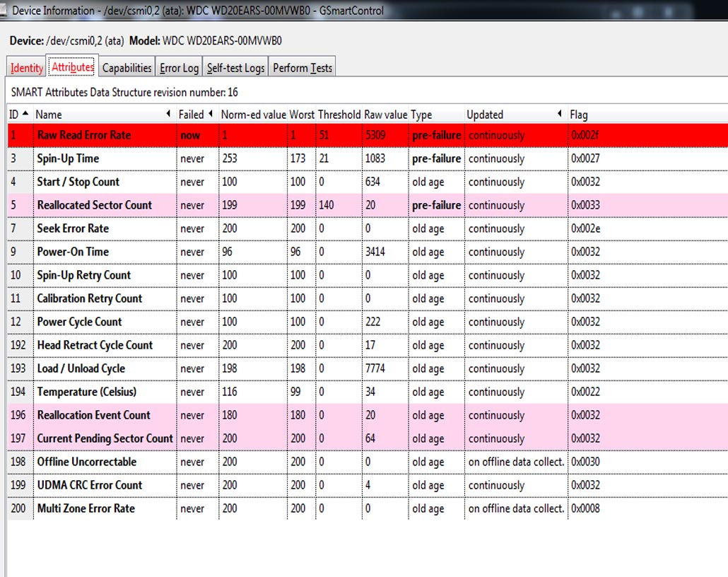Sort by Updated column header

[516, 115]
